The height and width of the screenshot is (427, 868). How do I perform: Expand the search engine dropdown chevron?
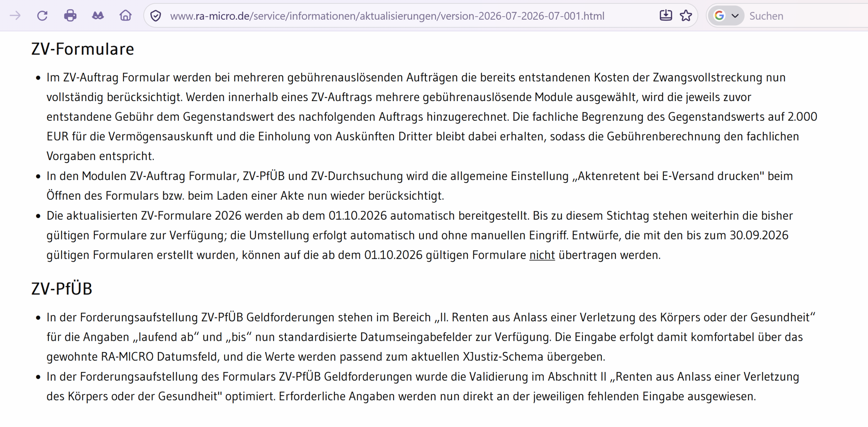coord(735,16)
